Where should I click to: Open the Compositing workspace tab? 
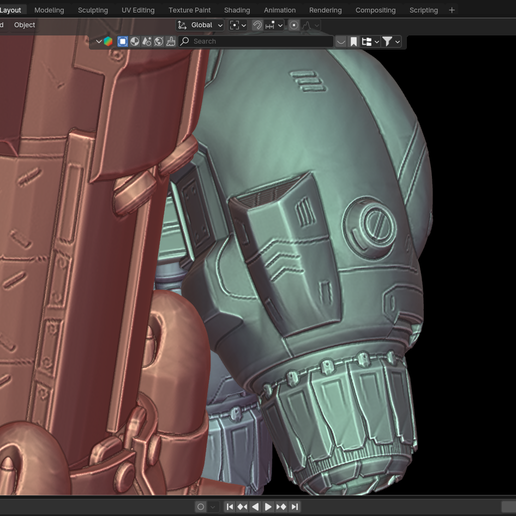click(375, 10)
